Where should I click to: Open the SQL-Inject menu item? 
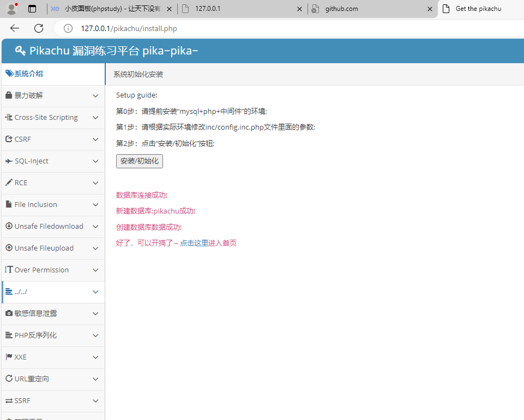(x=53, y=161)
